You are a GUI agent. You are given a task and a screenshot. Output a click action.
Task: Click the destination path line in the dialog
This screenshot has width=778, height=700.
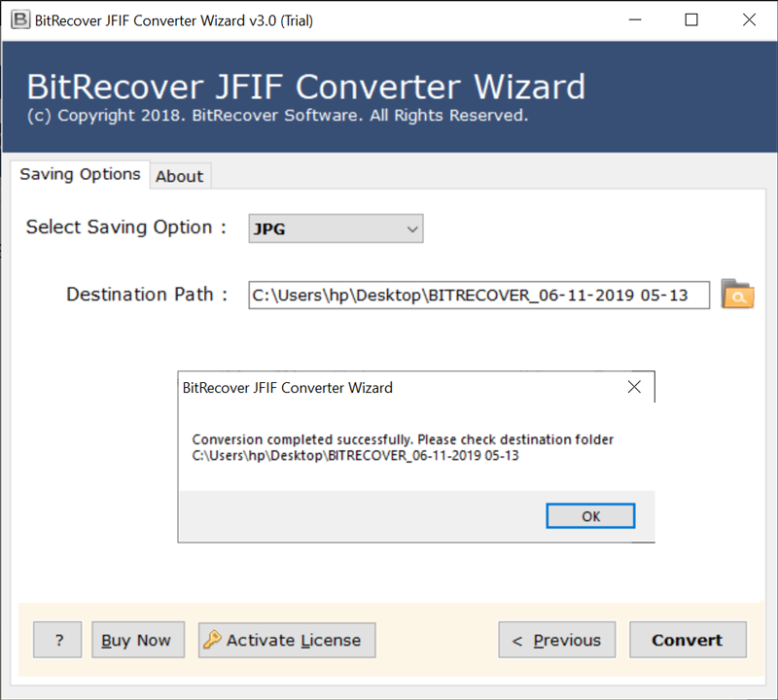coord(355,455)
